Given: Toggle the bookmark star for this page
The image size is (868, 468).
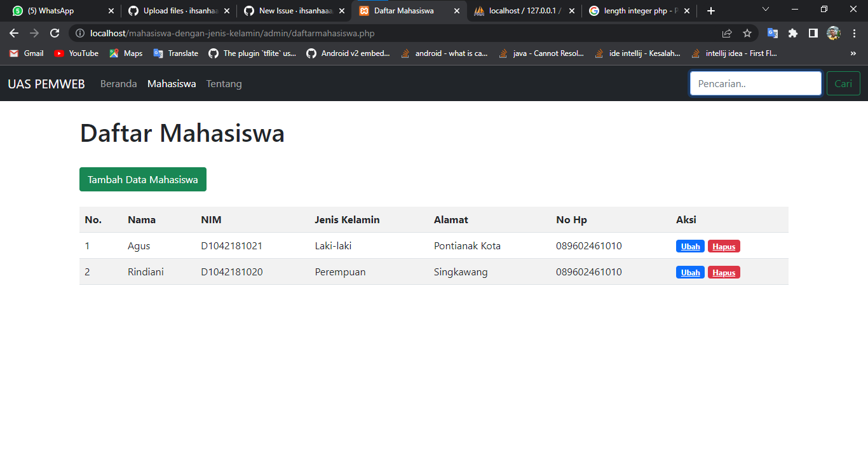Looking at the screenshot, I should tap(747, 33).
